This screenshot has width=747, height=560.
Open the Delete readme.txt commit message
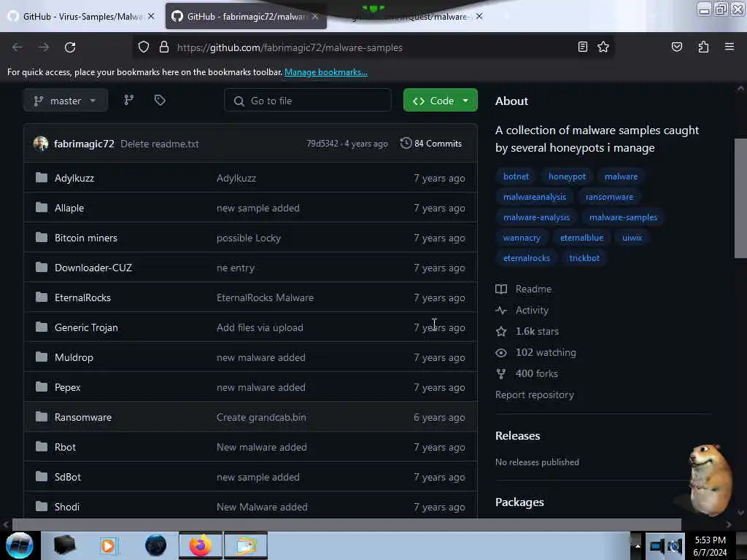click(160, 144)
